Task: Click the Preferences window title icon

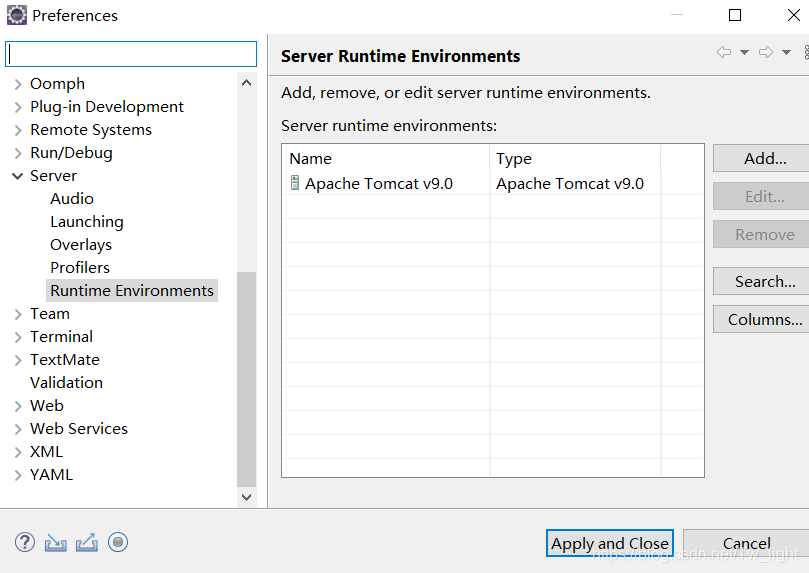Action: click(x=17, y=15)
